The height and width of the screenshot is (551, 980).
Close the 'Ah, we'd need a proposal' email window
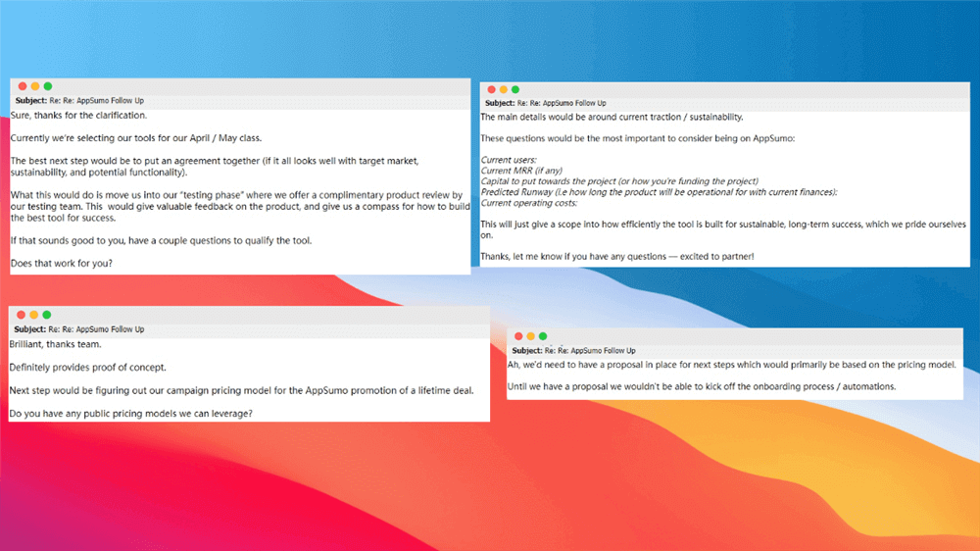pos(518,336)
